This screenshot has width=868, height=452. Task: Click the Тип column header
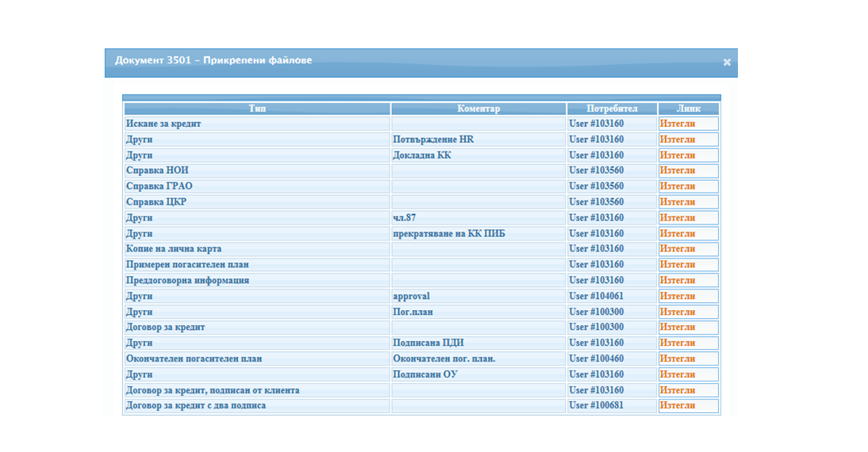pos(257,109)
